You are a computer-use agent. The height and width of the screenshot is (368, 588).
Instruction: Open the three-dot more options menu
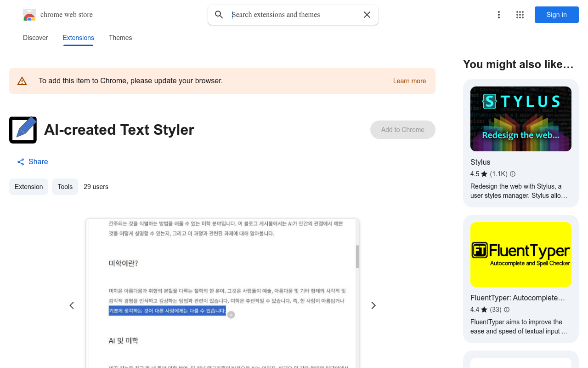(x=499, y=15)
